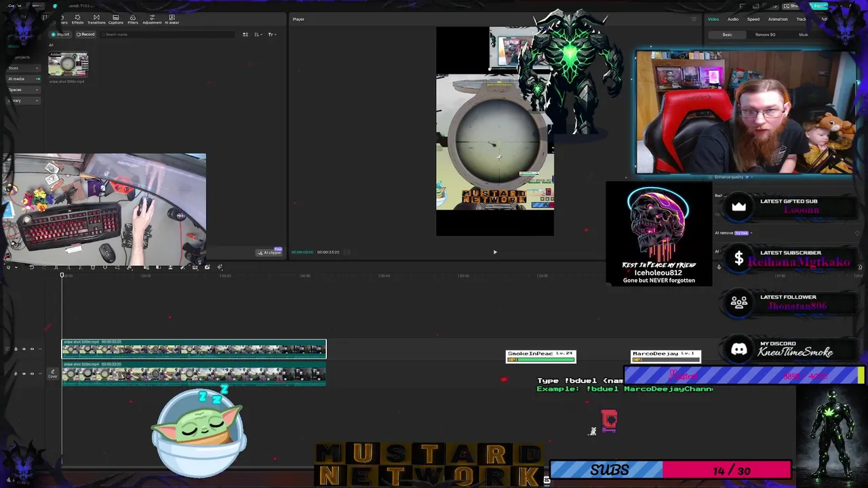Open the Player panel menu icon
Viewport: 868px width, 488px height.
point(694,19)
